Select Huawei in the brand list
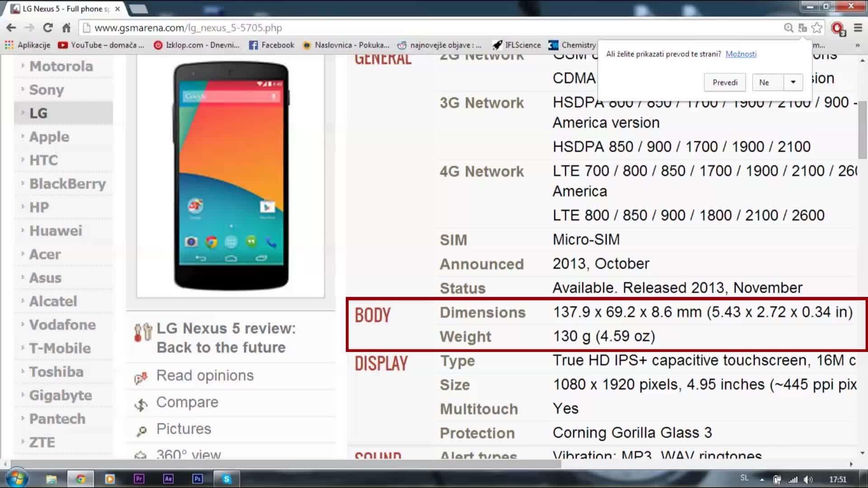Screen dimensions: 868x488 [56, 231]
